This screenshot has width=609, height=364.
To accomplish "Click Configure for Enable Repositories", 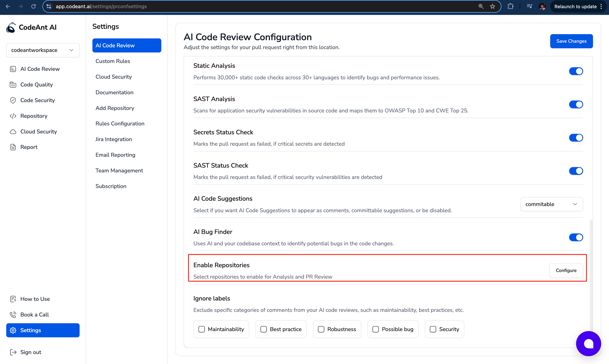I will pos(566,271).
